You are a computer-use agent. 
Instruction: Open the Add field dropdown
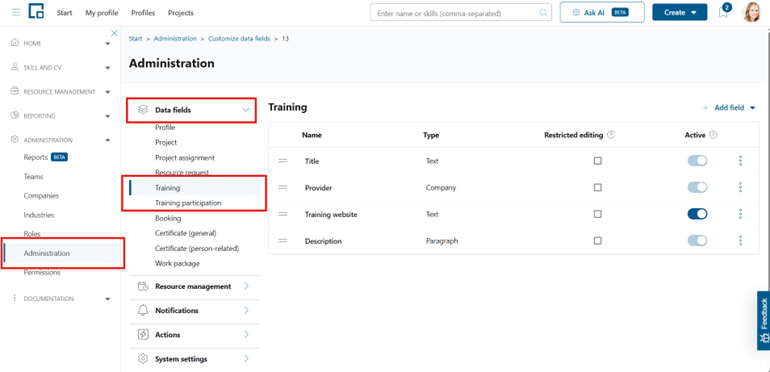point(729,107)
